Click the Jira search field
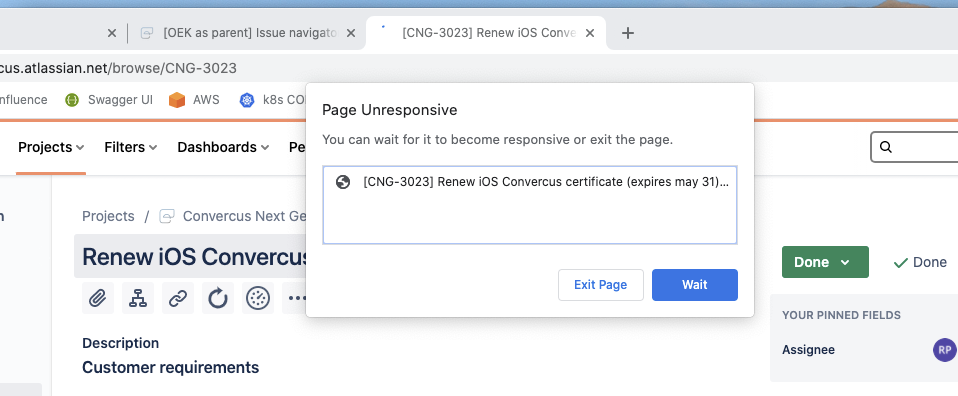 (x=915, y=147)
